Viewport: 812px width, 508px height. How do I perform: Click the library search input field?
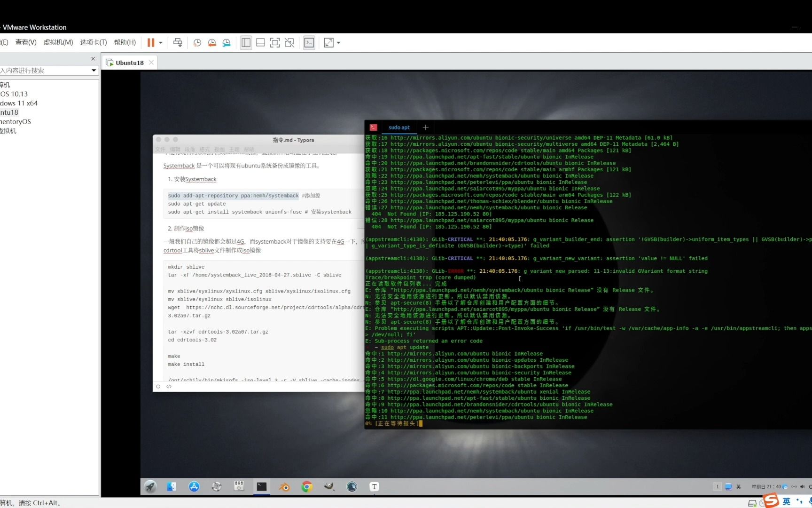(45, 71)
